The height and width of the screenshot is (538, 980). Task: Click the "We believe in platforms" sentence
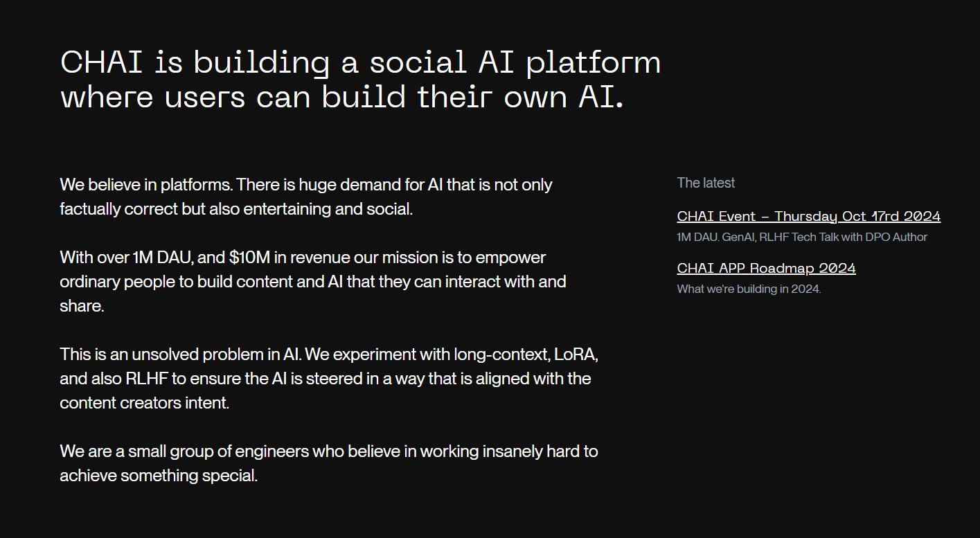click(x=146, y=185)
